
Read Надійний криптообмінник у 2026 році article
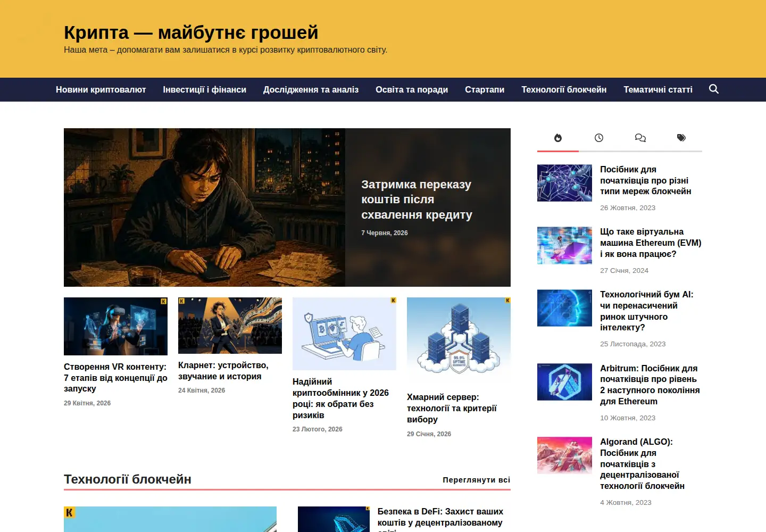(x=340, y=398)
